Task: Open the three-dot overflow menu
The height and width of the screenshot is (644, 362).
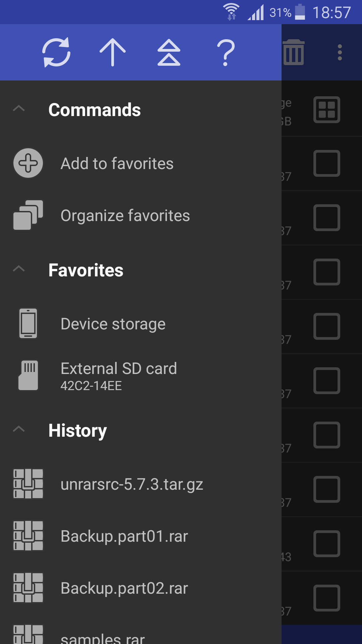Action: point(340,52)
